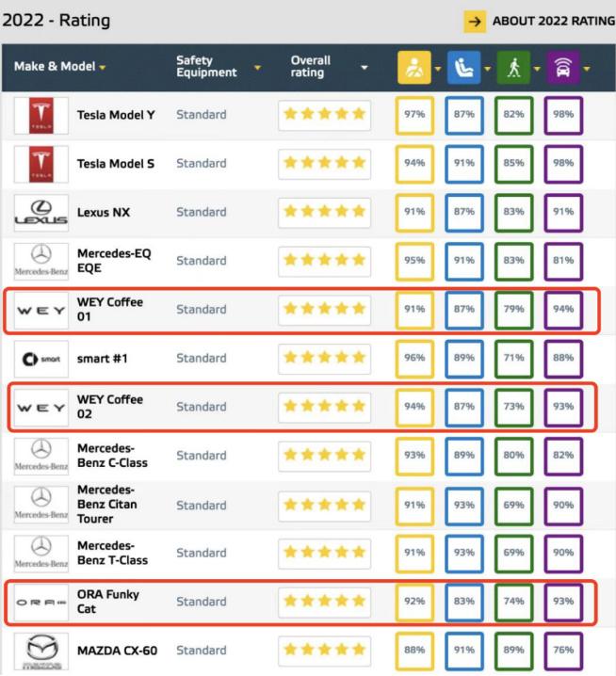Click the Lexus logo thumbnail
The height and width of the screenshot is (676, 616).
click(x=41, y=213)
